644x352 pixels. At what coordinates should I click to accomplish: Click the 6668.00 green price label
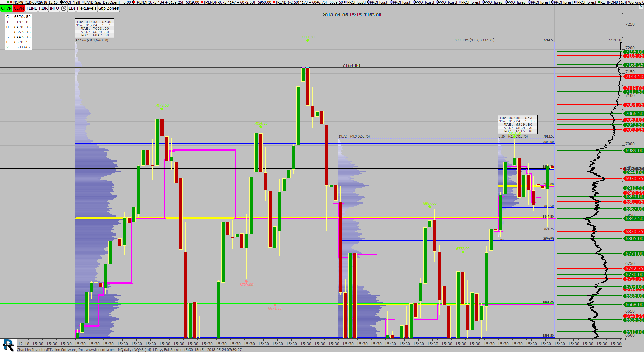tap(634, 305)
